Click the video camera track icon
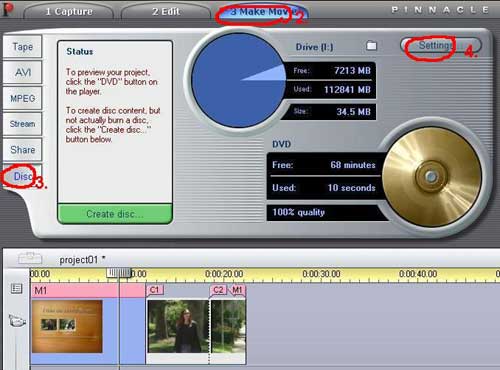Screen dimensions: 500x370 click(x=17, y=321)
